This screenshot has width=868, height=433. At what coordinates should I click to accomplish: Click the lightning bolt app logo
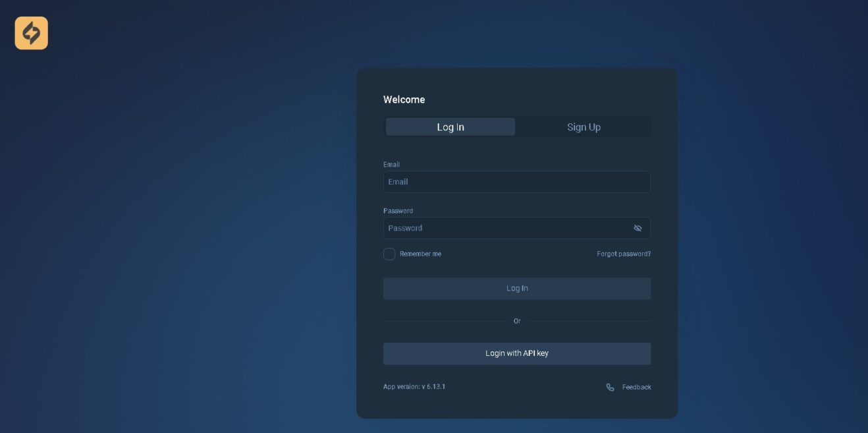31,33
